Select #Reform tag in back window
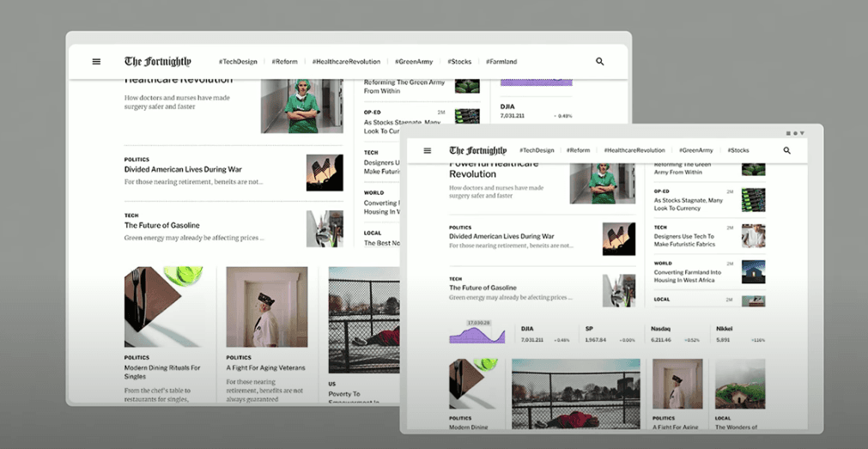Image resolution: width=868 pixels, height=449 pixels. click(284, 62)
